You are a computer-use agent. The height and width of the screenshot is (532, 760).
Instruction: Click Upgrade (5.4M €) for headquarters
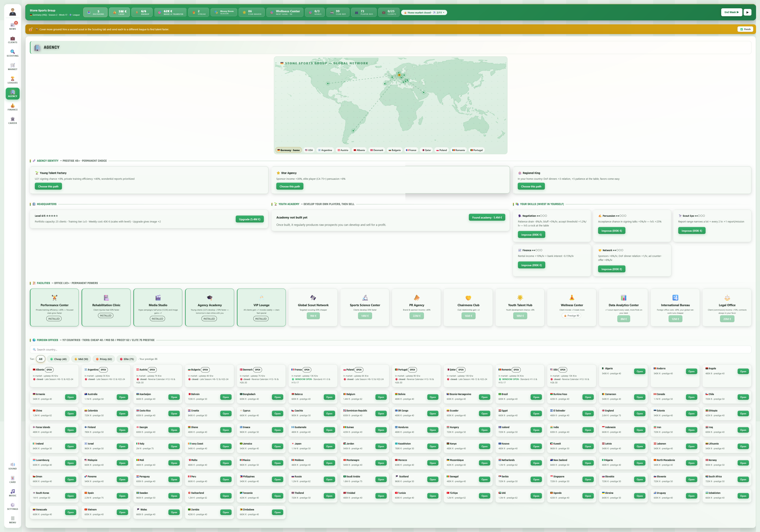tap(249, 219)
